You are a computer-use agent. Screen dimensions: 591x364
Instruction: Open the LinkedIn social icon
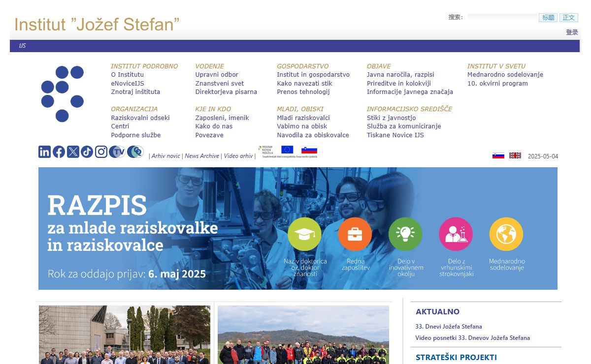point(44,152)
